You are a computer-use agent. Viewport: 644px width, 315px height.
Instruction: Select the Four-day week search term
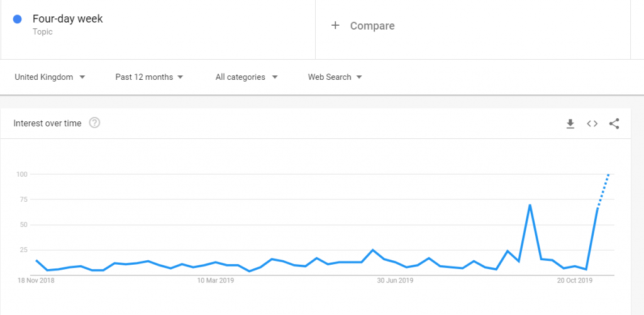tap(68, 19)
